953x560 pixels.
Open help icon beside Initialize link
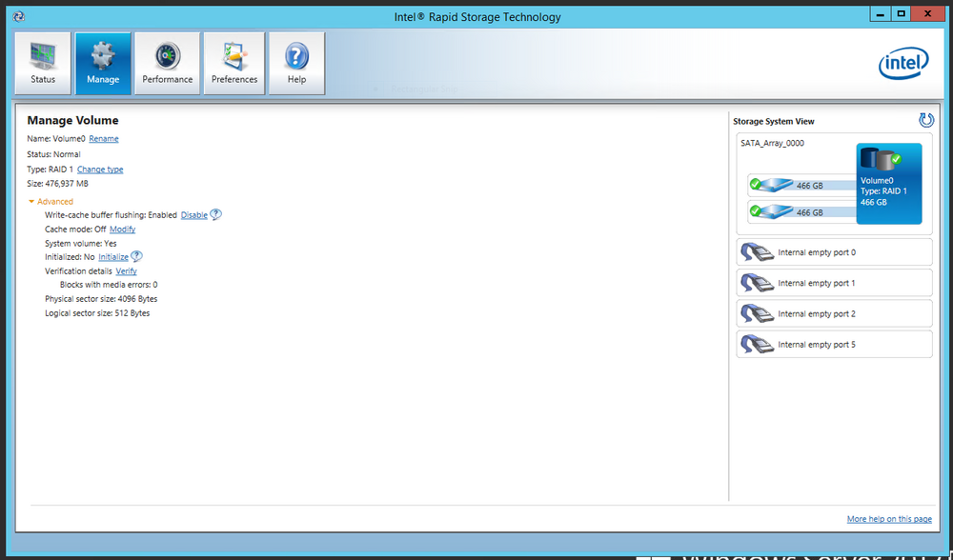pyautogui.click(x=136, y=256)
